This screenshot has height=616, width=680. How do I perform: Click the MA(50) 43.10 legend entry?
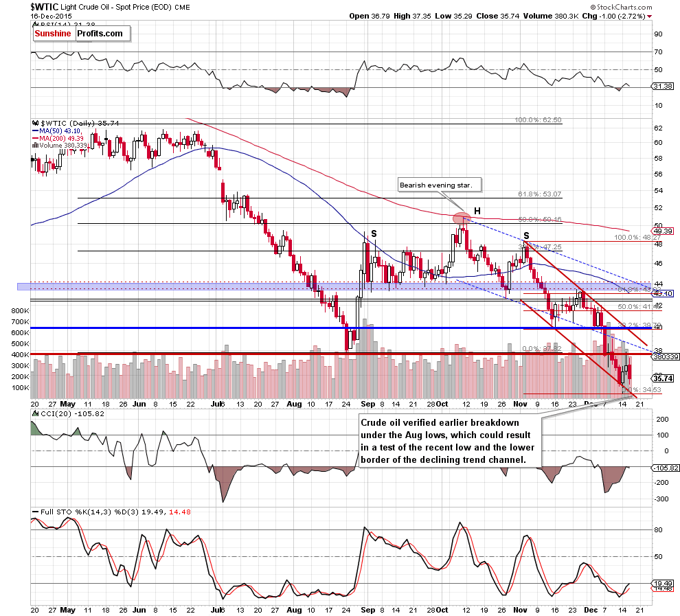pyautogui.click(x=57, y=131)
